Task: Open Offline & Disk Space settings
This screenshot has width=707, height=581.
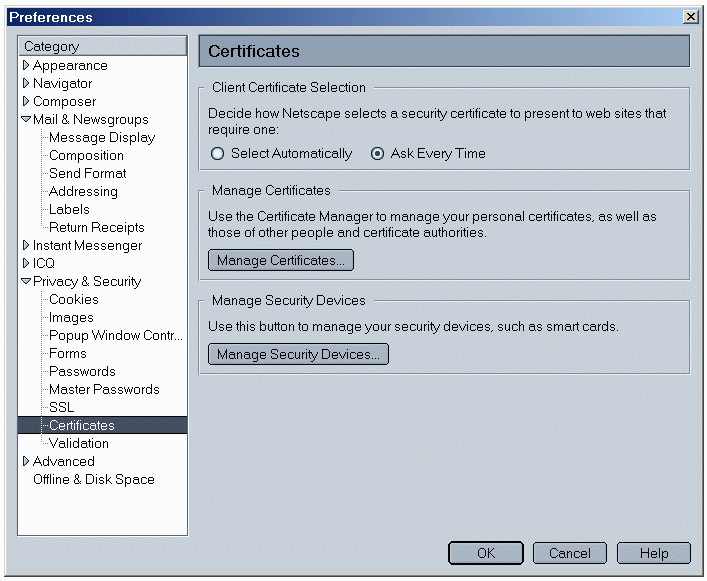Action: tap(94, 480)
